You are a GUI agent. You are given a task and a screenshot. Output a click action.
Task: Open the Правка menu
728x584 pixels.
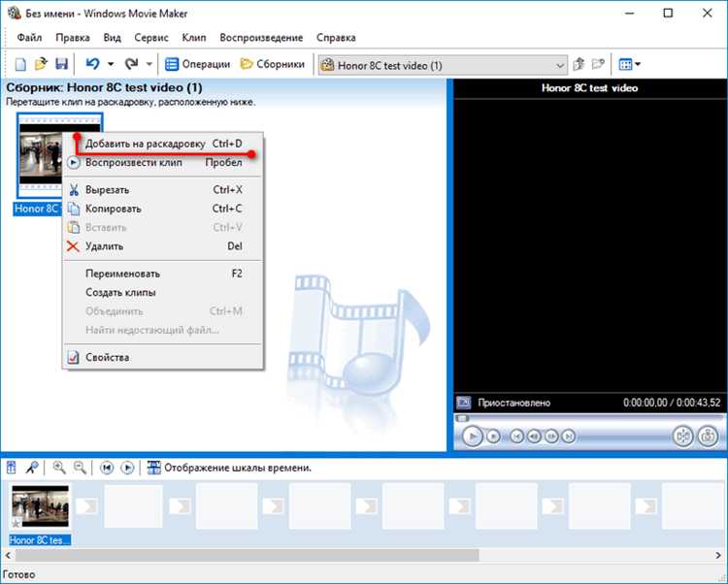[x=73, y=38]
